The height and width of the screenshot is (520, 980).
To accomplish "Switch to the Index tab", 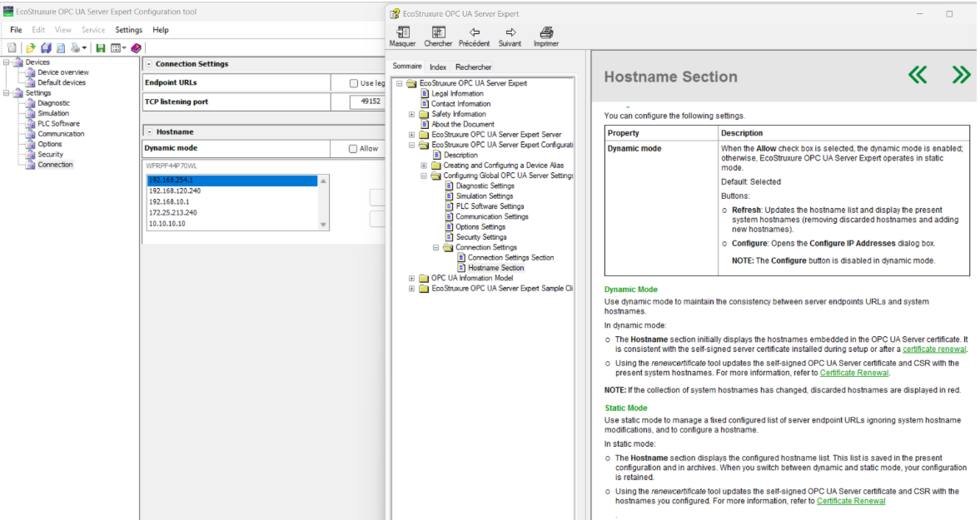I will [438, 67].
